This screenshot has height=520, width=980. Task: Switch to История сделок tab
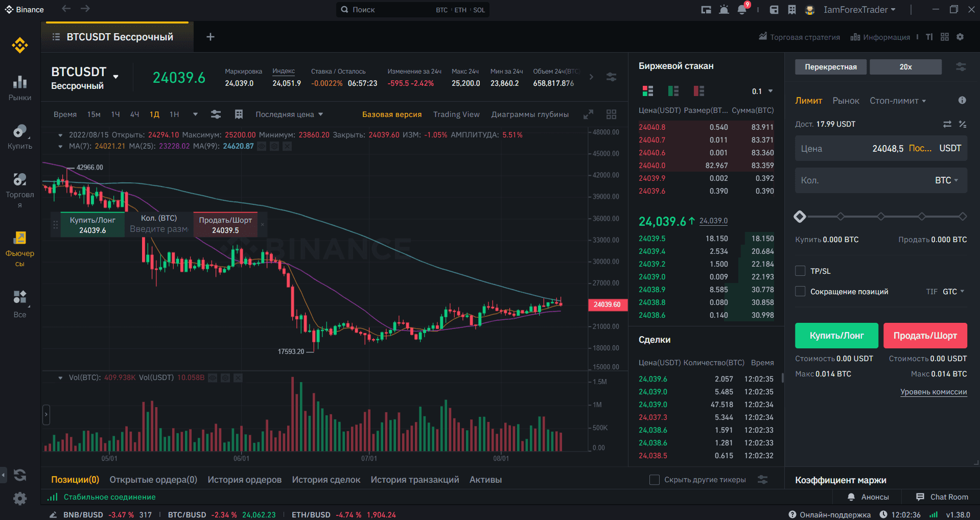pos(326,480)
